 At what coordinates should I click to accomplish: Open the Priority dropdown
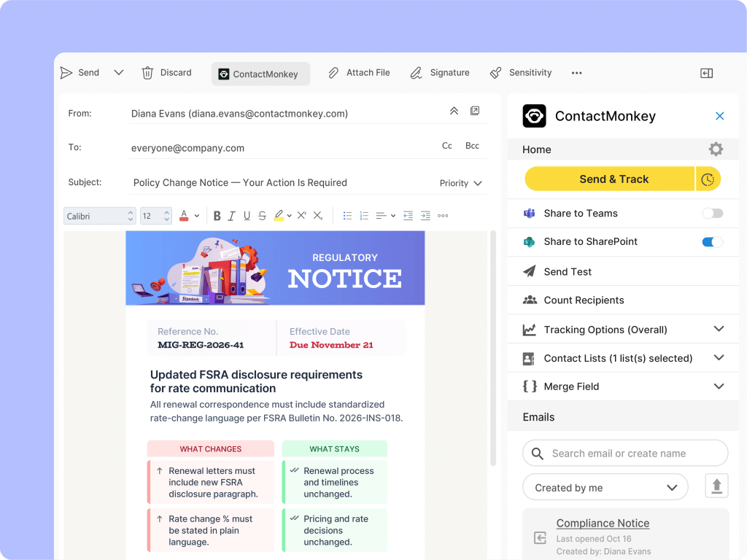pyautogui.click(x=461, y=183)
